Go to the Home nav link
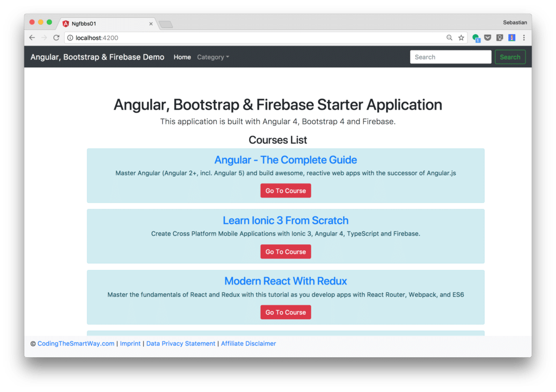This screenshot has width=556, height=392. [x=182, y=57]
